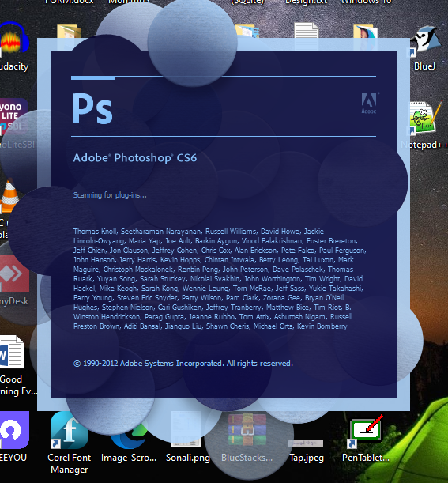Open the yono LITE SBI icon
This screenshot has width=448, height=483.
(x=14, y=117)
